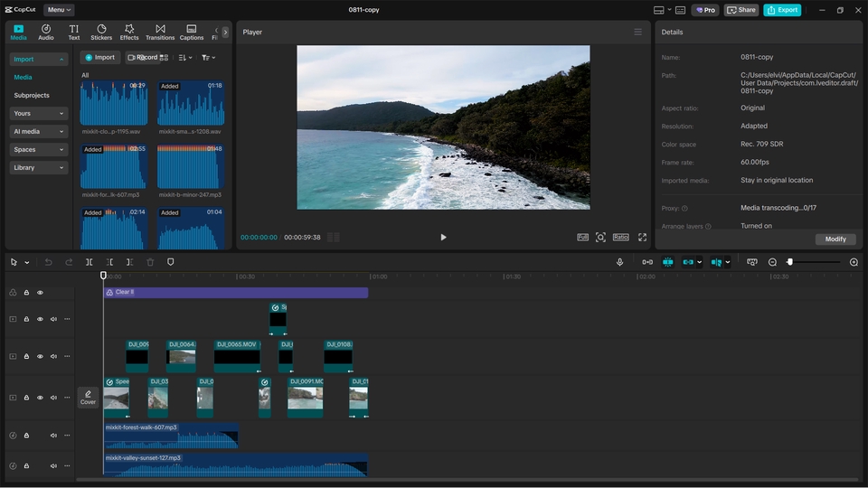Click the Cover edit button
The height and width of the screenshot is (488, 868).
(88, 398)
